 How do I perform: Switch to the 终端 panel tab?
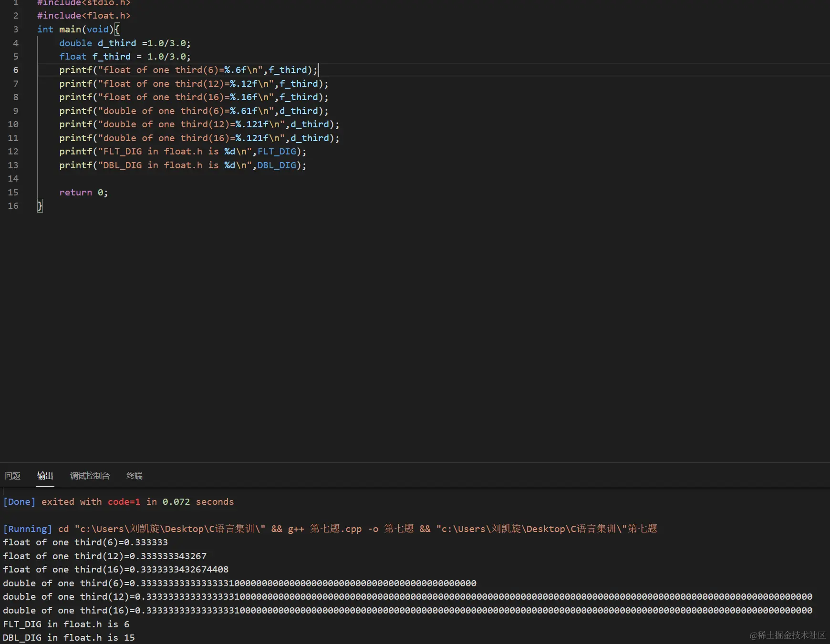(x=135, y=476)
